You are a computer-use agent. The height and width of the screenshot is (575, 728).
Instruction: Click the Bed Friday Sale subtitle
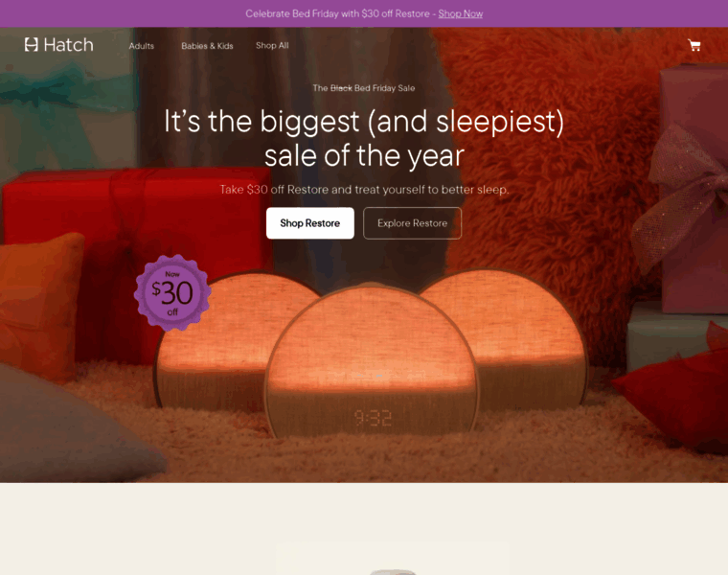pyautogui.click(x=364, y=88)
